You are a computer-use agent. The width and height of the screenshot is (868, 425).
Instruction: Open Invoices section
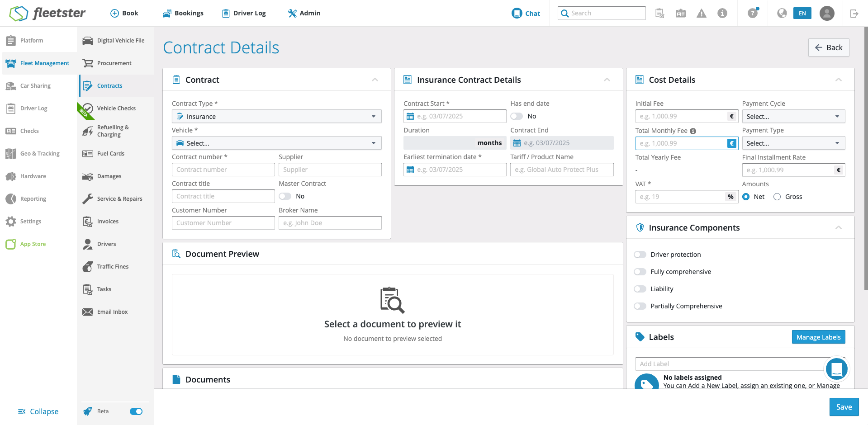click(x=115, y=221)
